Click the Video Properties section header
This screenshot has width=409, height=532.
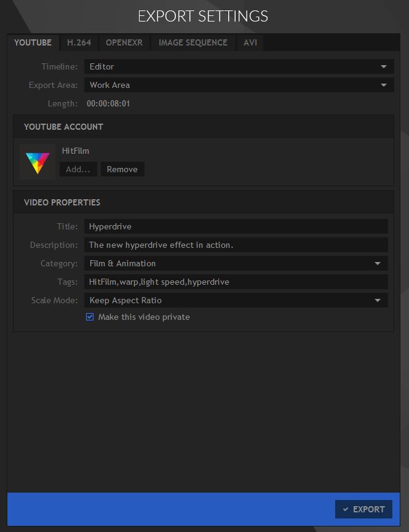(x=204, y=202)
